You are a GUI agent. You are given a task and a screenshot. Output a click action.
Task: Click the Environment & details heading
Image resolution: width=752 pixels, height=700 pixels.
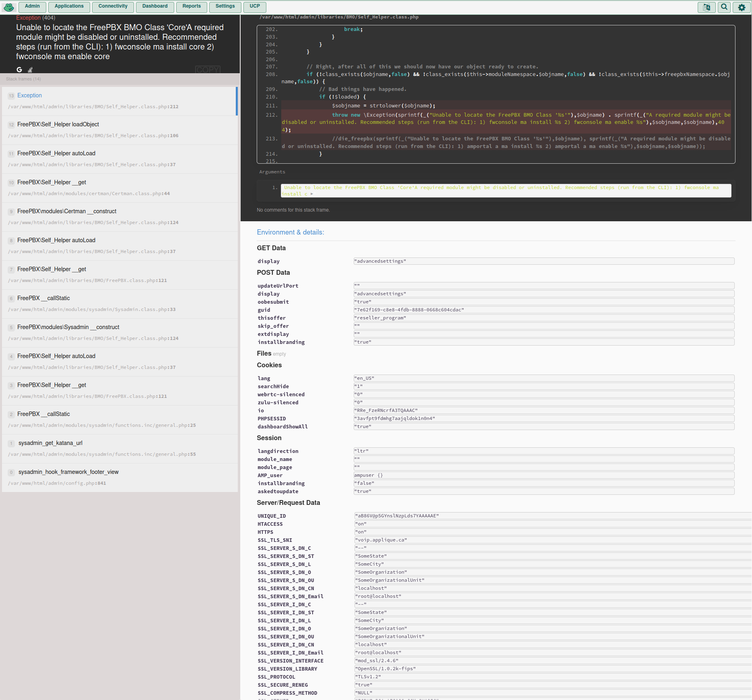click(x=290, y=232)
